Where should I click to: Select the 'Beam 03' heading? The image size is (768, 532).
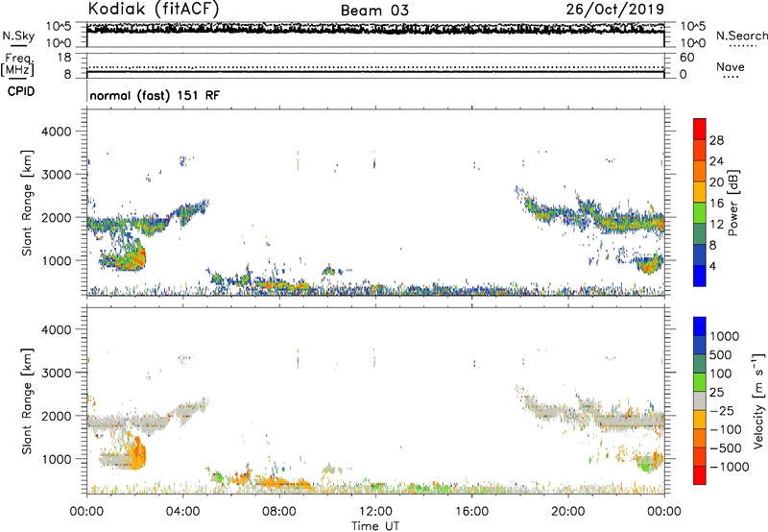(x=374, y=11)
